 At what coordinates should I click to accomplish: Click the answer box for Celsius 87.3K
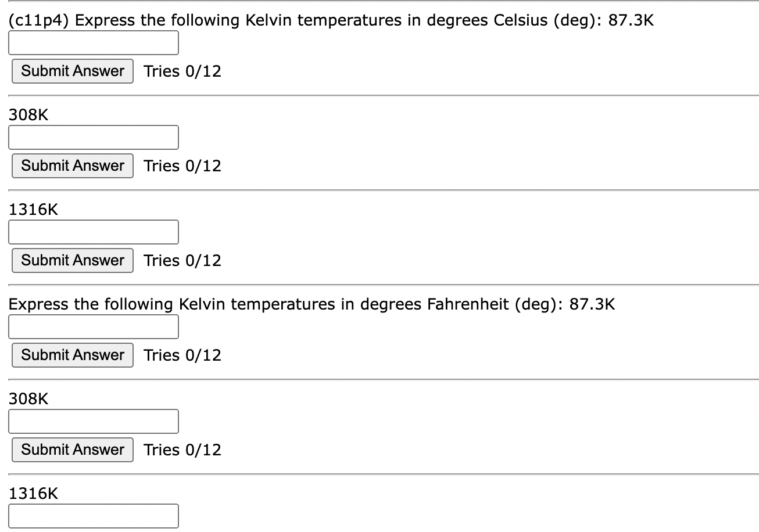point(93,43)
